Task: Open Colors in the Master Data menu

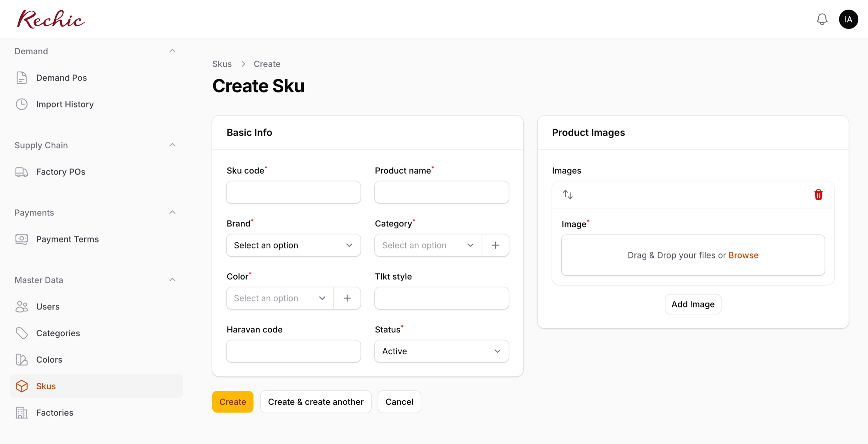Action: 49,359
